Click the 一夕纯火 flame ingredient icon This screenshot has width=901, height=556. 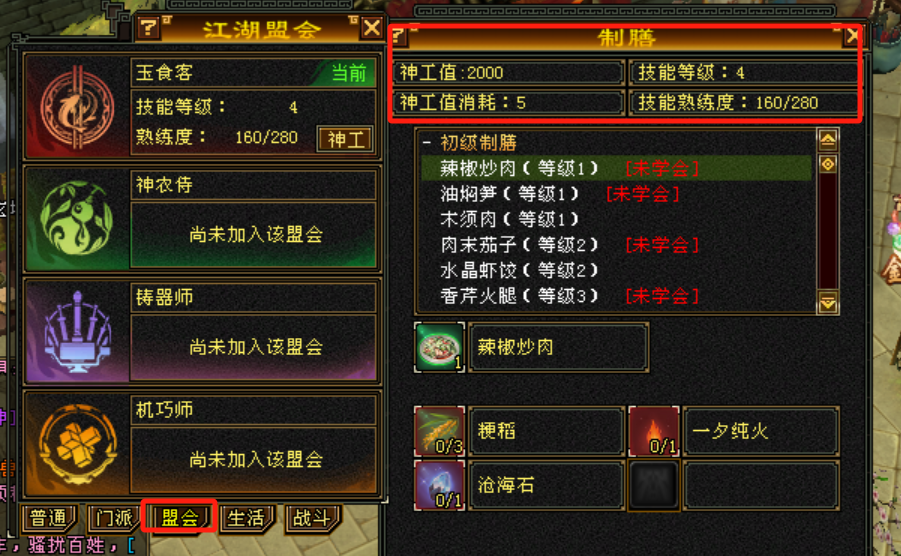pyautogui.click(x=654, y=431)
